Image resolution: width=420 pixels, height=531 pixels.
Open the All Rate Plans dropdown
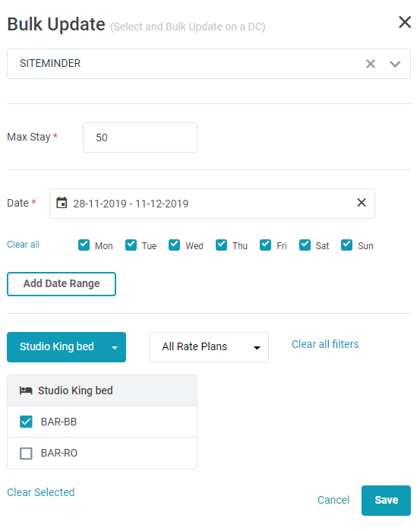tap(209, 347)
